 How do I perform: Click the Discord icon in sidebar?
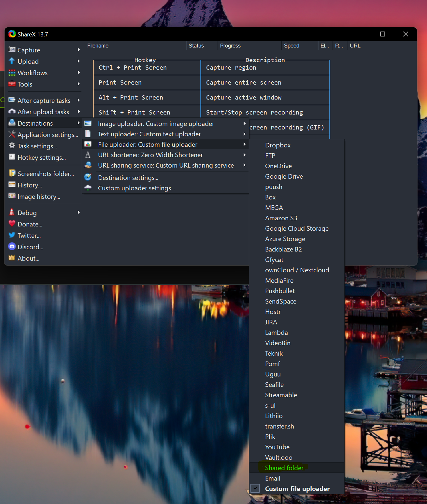tap(12, 247)
